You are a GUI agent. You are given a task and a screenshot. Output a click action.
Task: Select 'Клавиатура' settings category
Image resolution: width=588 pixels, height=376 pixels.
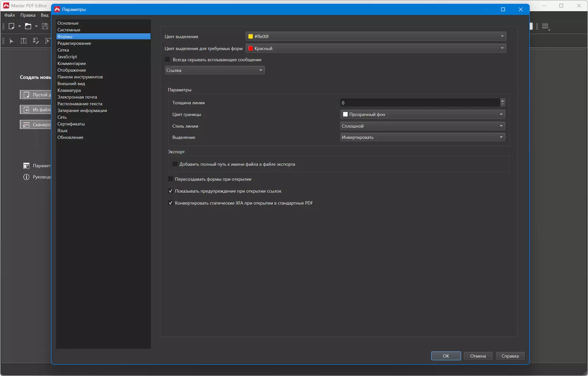(103, 90)
